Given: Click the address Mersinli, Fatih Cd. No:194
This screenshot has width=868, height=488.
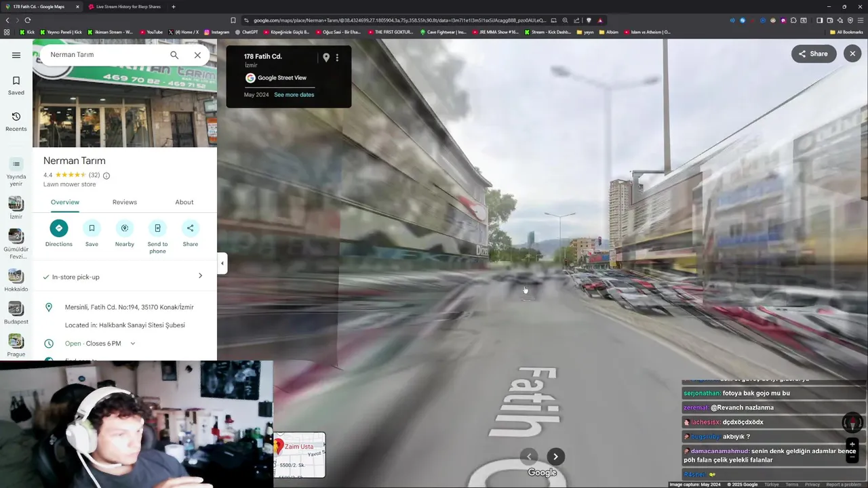Looking at the screenshot, I should [x=129, y=307].
